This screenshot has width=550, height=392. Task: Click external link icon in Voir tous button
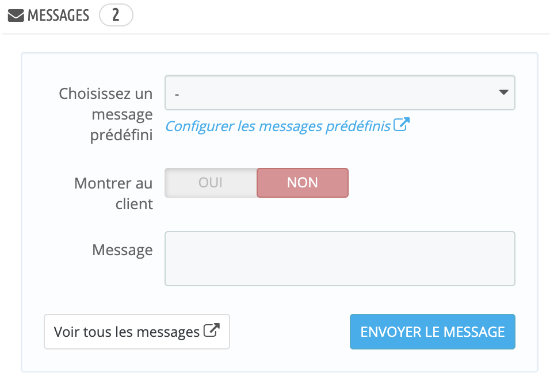tap(212, 330)
